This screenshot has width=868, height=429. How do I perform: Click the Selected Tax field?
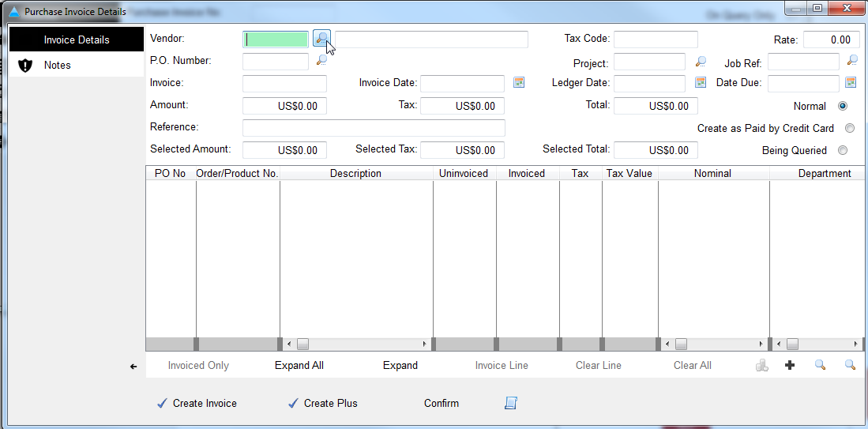click(462, 150)
